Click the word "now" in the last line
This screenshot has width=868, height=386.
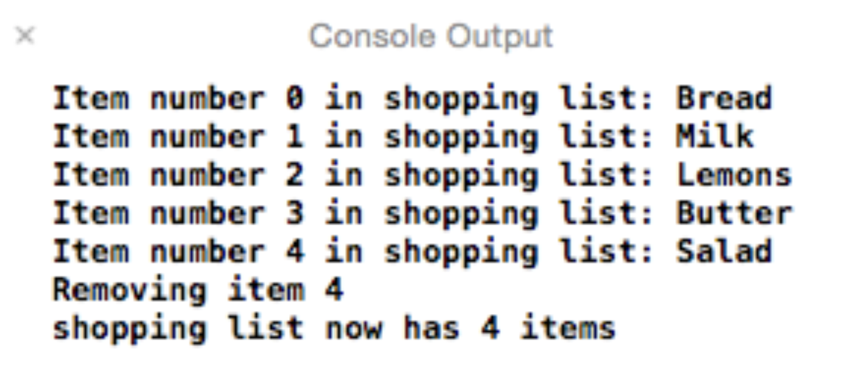[x=354, y=329]
